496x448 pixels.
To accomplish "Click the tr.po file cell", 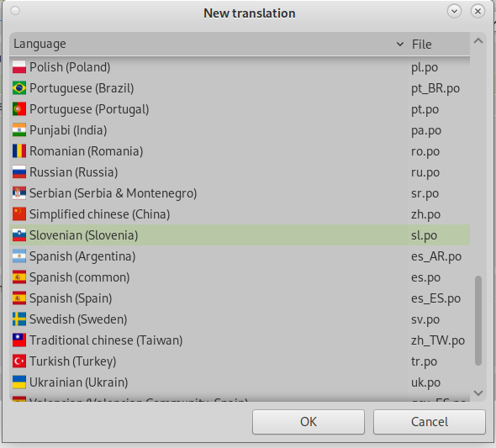I will tap(424, 361).
